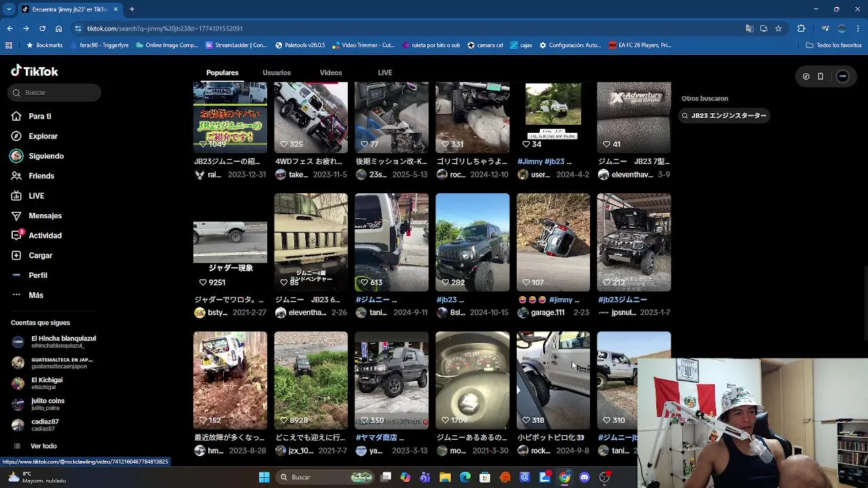Switch to the LIVE results tab
The image size is (868, 488).
385,73
